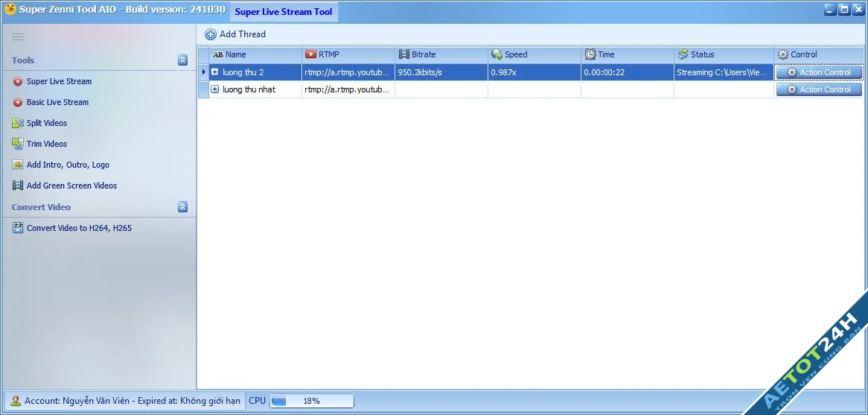
Task: Expand the luong thu 2 row
Action: click(215, 72)
